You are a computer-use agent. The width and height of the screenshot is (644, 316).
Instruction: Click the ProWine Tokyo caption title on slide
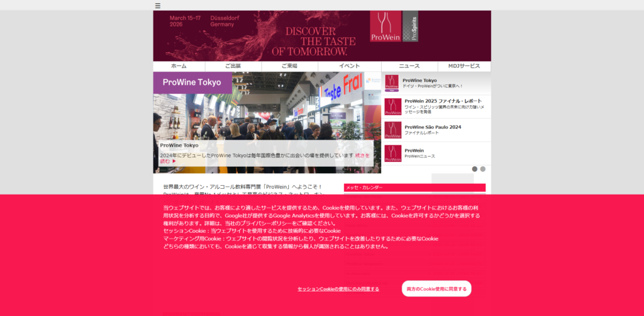179,145
